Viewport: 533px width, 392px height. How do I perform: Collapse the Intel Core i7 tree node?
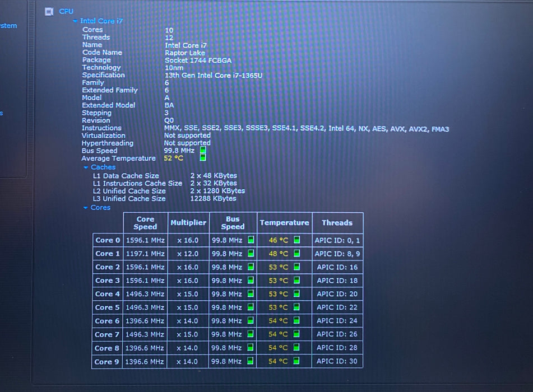[75, 21]
